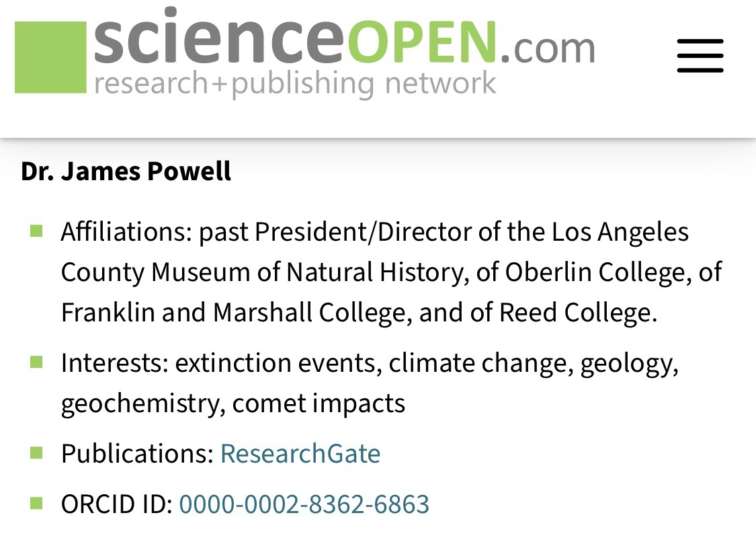
Task: Open the ResearchGate publications link
Action: point(300,454)
